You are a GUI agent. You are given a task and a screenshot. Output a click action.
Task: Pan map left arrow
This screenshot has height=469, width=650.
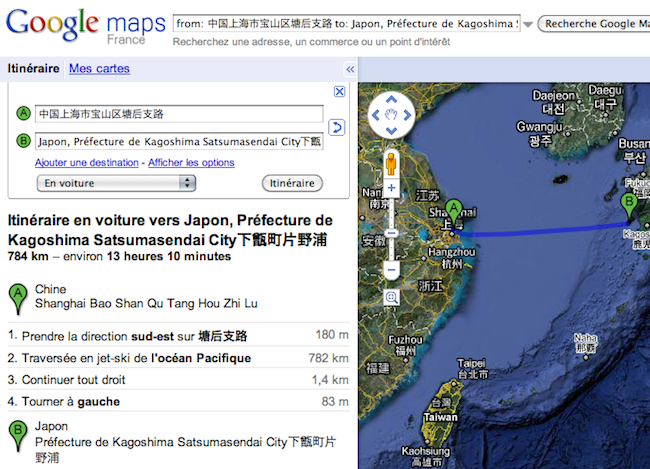pyautogui.click(x=376, y=115)
